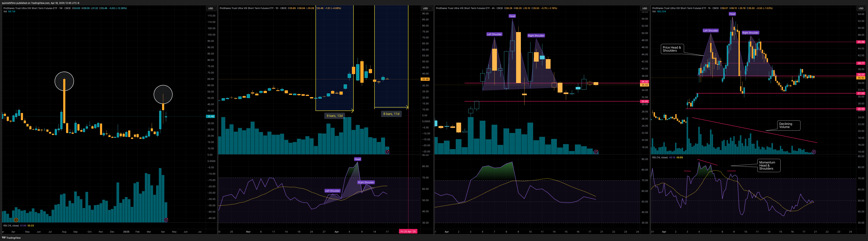Click the 'RSI (14, close)' legend on 1h chart
868x241 pixels.
pyautogui.click(x=660, y=157)
